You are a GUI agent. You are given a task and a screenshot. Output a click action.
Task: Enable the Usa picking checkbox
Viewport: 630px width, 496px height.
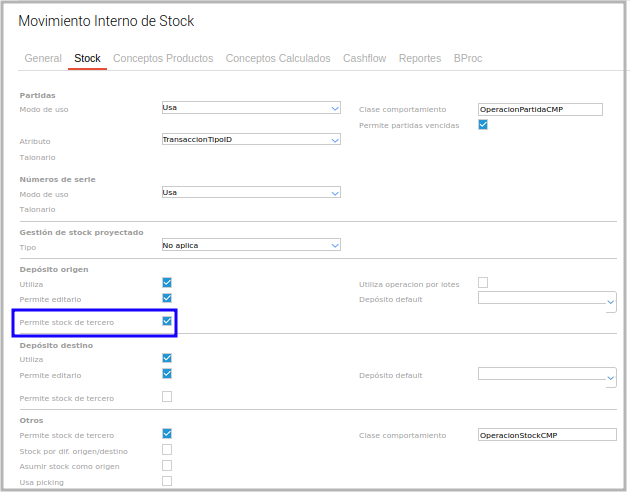[167, 481]
